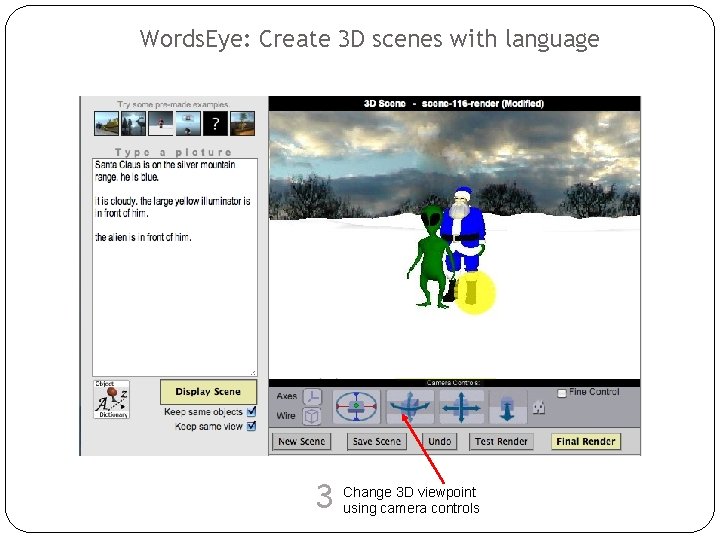Click the text area resize handle
720x540 pixels.
253,373
